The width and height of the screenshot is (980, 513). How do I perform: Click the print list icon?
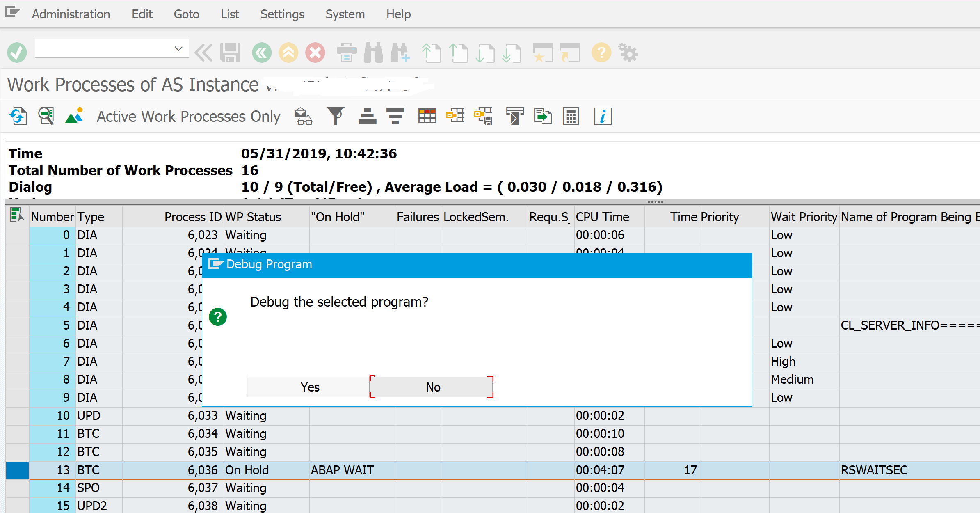pyautogui.click(x=348, y=53)
